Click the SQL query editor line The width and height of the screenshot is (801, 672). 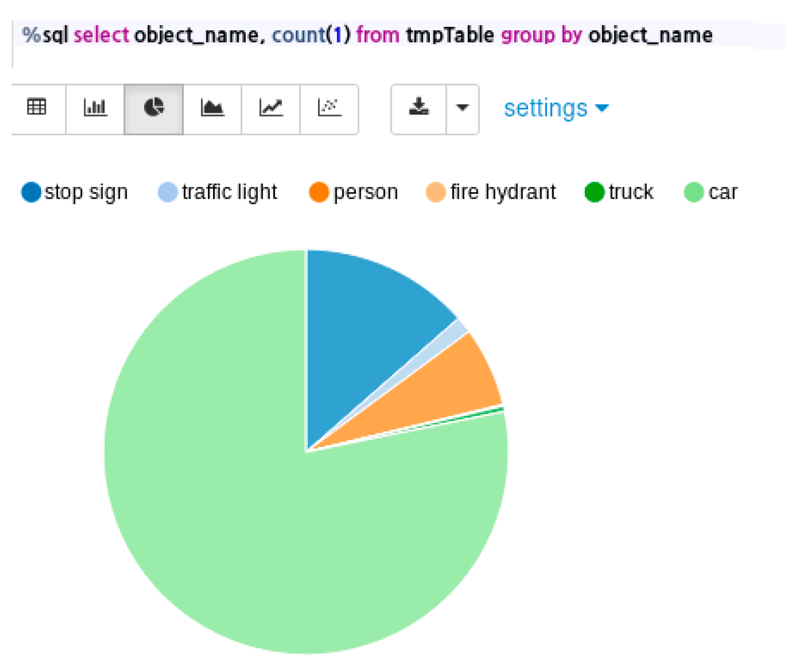click(366, 35)
